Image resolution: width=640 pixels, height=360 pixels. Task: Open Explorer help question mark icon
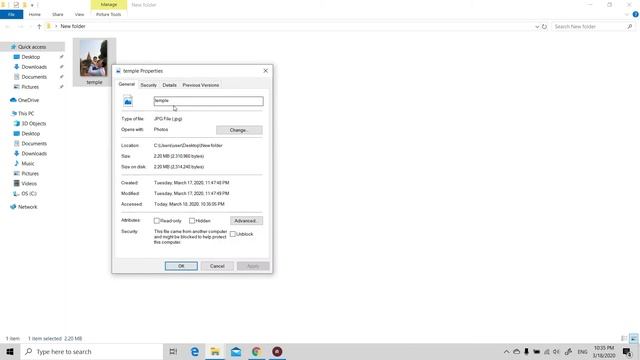pyautogui.click(x=636, y=14)
